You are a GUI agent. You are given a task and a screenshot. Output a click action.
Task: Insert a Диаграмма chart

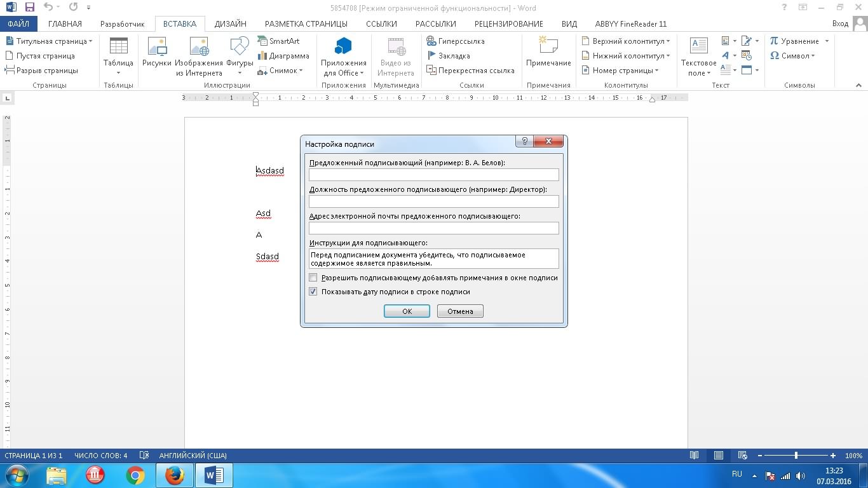click(283, 55)
